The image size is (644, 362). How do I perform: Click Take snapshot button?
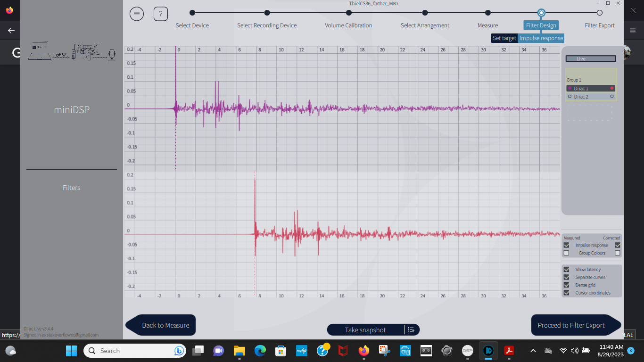[365, 330]
